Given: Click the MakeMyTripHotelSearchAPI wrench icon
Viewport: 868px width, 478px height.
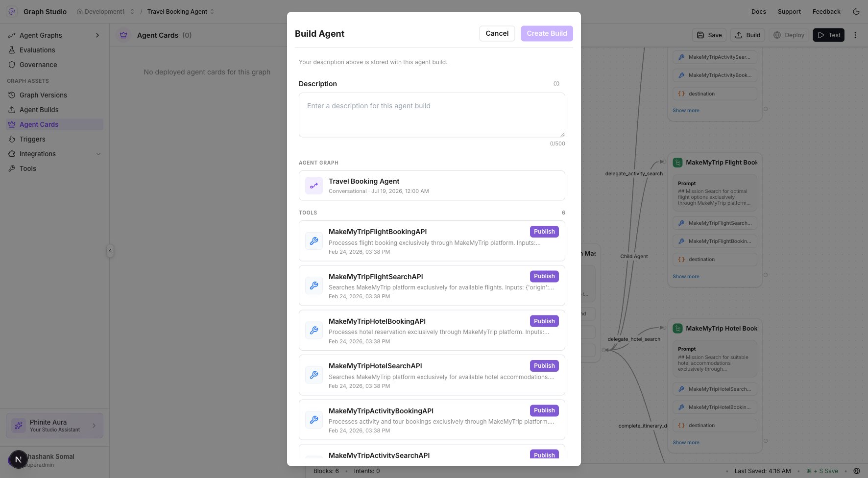Looking at the screenshot, I should pyautogui.click(x=314, y=375).
